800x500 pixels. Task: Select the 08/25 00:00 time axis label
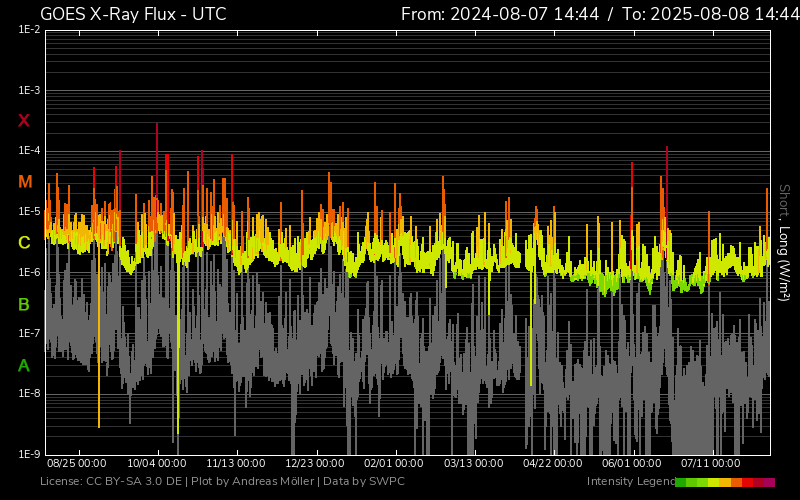(77, 464)
